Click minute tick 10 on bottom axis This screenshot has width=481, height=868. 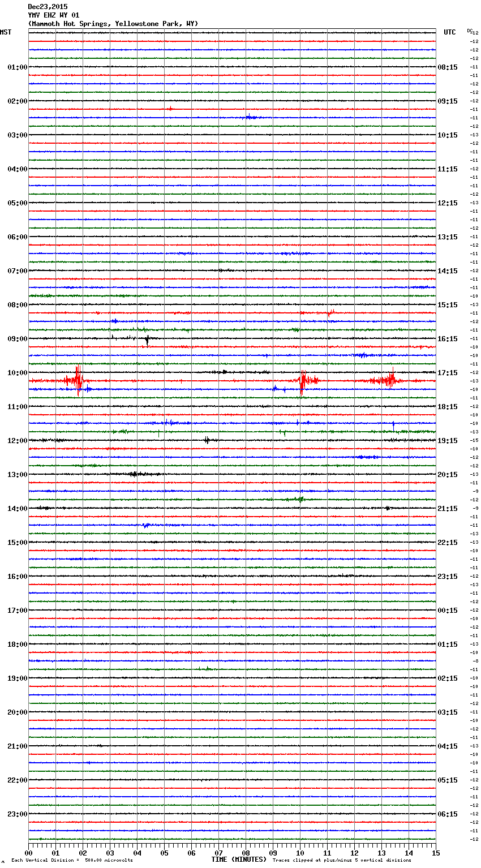click(x=300, y=853)
